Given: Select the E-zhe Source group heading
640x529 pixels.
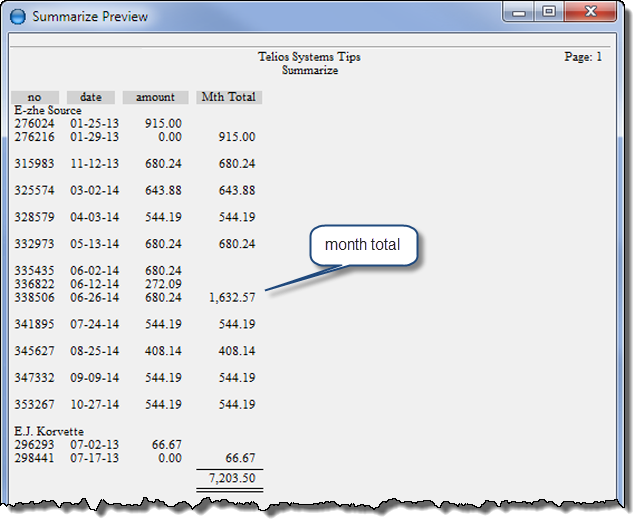Looking at the screenshot, I should (x=48, y=110).
